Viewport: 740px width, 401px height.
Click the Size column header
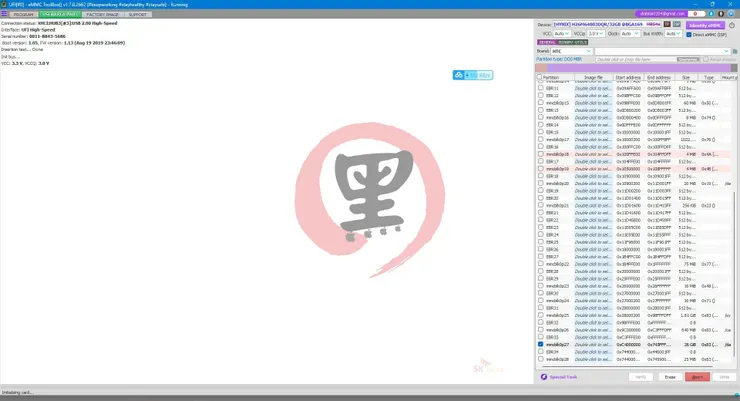(686, 77)
